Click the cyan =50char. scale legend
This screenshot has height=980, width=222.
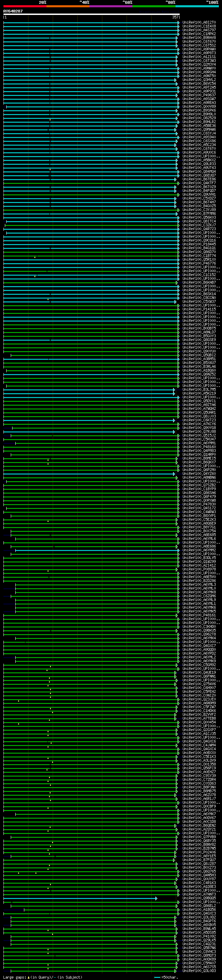pyautogui.click(x=166, y=977)
